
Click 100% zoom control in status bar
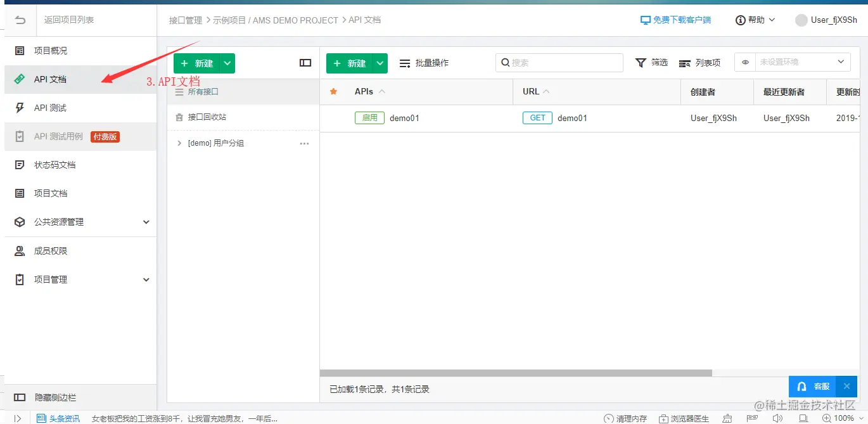pos(838,418)
